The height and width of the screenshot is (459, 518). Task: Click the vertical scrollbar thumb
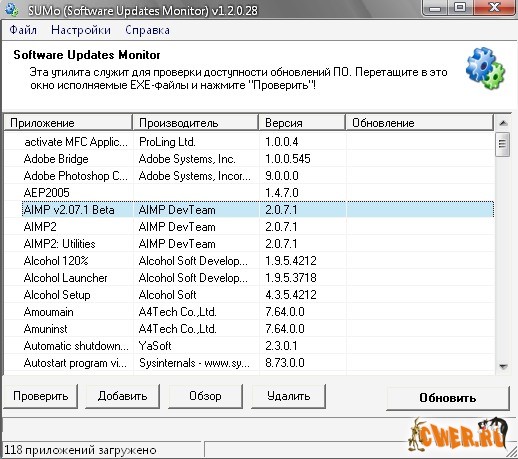[502, 144]
